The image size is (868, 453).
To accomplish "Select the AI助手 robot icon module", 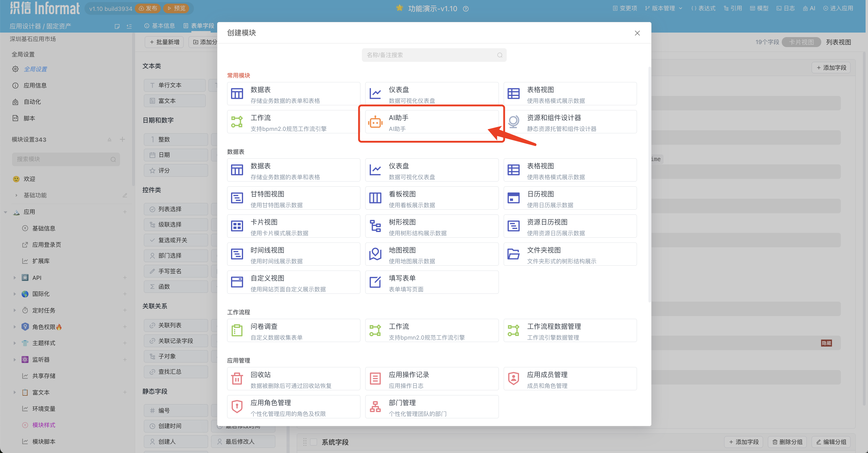I will [x=375, y=122].
